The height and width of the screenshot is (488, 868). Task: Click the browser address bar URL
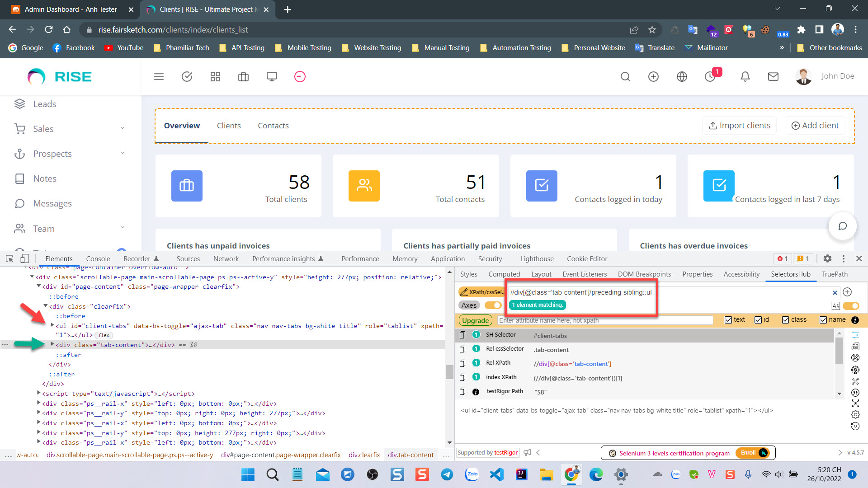(x=173, y=30)
